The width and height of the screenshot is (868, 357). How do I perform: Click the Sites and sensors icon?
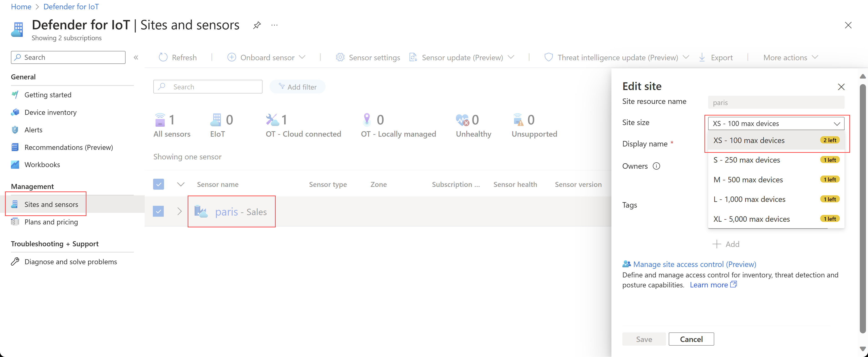[15, 204]
